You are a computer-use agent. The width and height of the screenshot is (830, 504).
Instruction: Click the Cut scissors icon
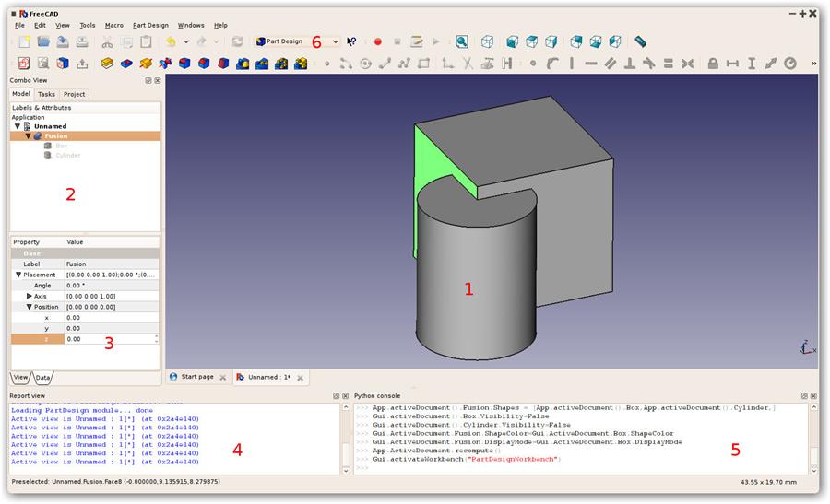coord(107,42)
